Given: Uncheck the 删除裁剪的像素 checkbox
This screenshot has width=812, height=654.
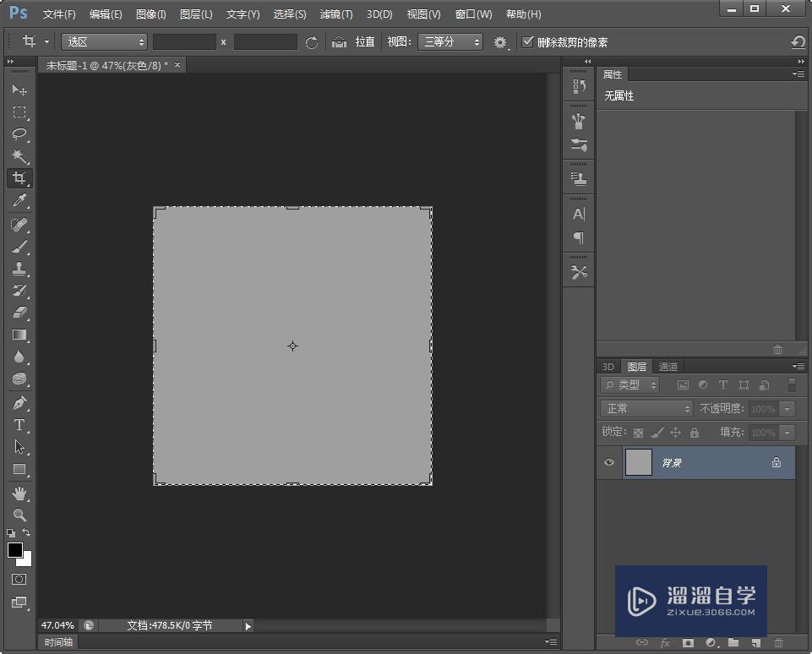Looking at the screenshot, I should click(528, 41).
